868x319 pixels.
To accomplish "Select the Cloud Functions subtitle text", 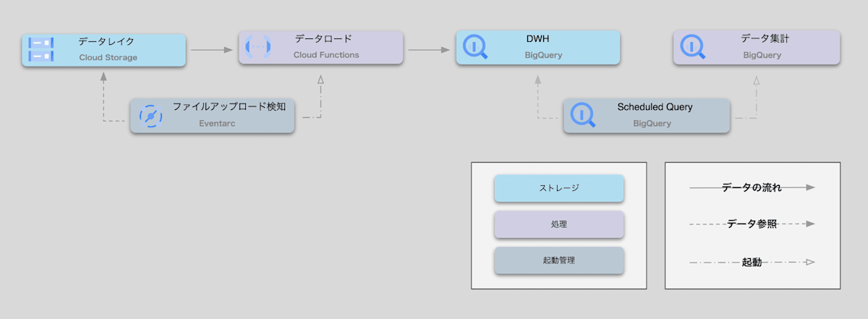I will [326, 55].
